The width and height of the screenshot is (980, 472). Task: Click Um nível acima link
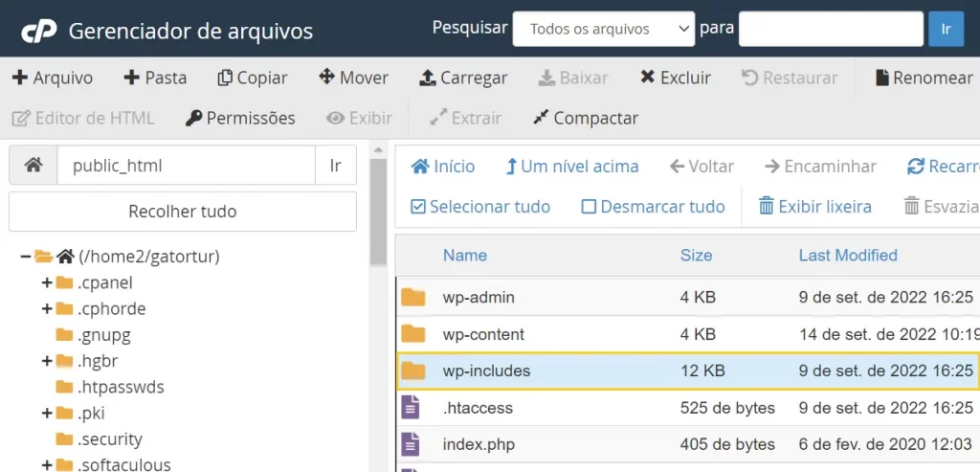[572, 167]
